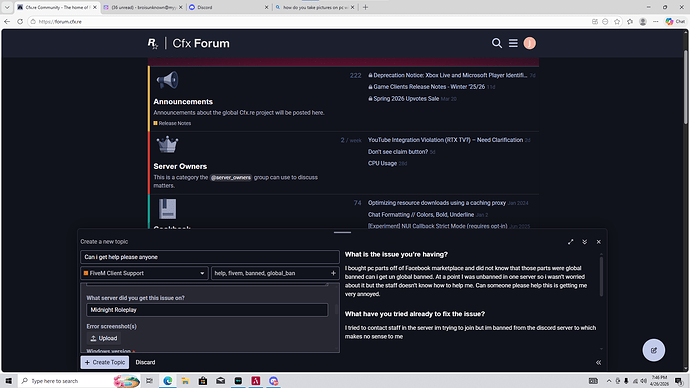Image resolution: width=690 pixels, height=388 pixels.
Task: Open the Cookbook floppy-disk category icon
Action: click(x=167, y=209)
